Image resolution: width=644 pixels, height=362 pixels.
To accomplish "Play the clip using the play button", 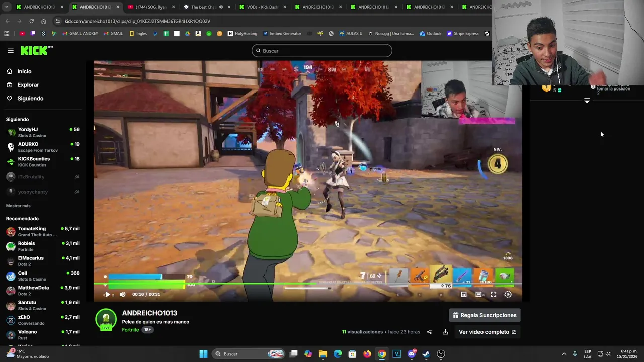I will 107,295.
